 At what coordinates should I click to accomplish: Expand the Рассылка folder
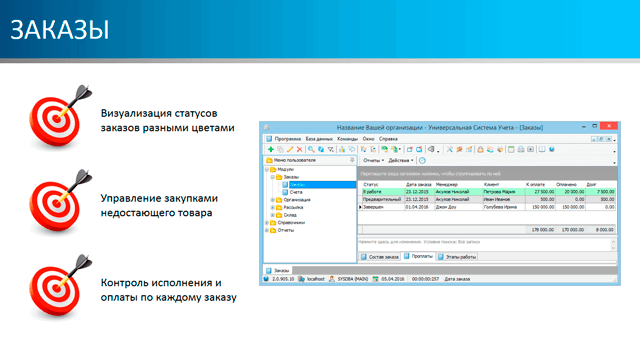pos(273,207)
